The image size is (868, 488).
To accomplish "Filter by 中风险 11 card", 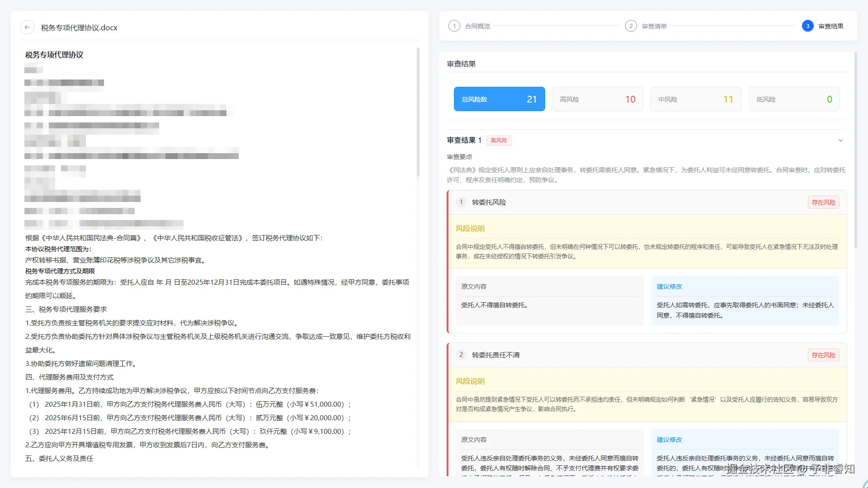I will point(695,99).
